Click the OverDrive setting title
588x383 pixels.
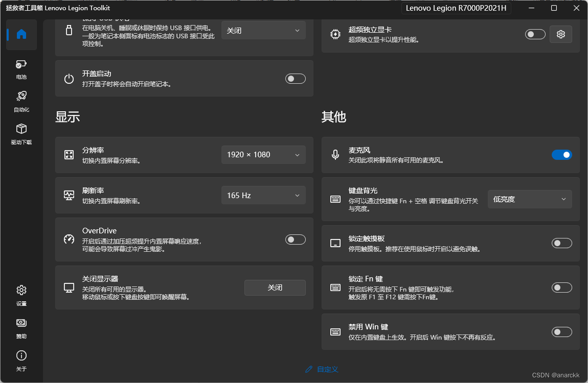click(x=99, y=231)
